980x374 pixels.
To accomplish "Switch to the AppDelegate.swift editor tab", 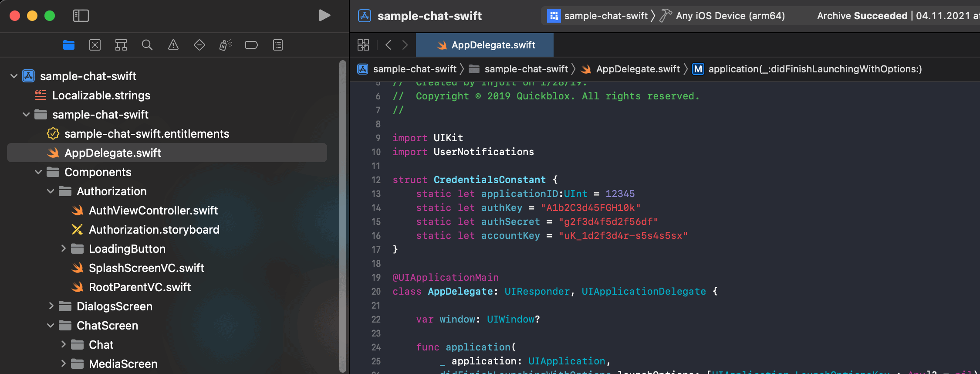I will click(485, 45).
